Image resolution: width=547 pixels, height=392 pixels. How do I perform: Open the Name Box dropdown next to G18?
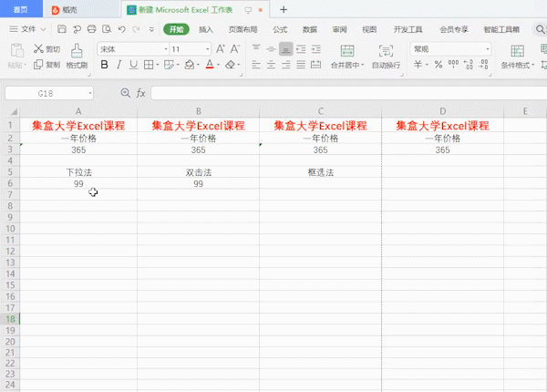(90, 93)
